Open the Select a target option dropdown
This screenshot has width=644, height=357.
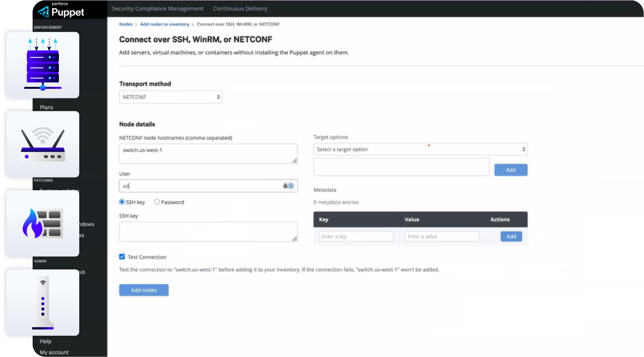point(420,149)
